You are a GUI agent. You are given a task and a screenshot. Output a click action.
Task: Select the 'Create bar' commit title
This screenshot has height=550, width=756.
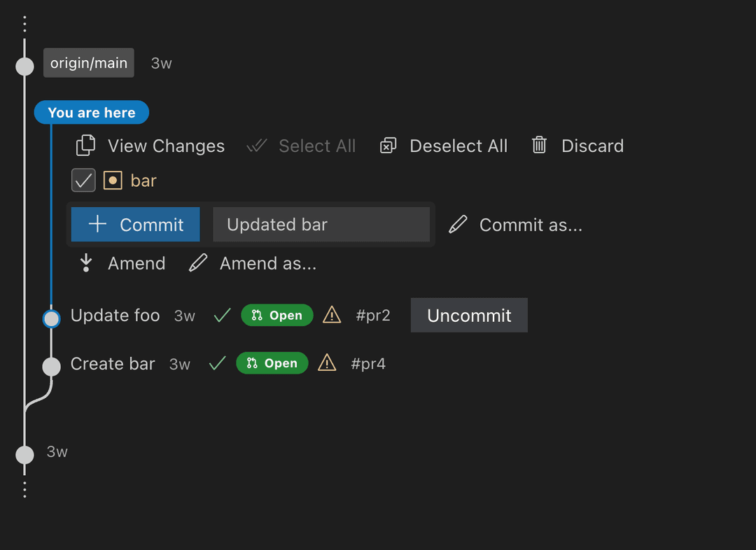pos(113,363)
